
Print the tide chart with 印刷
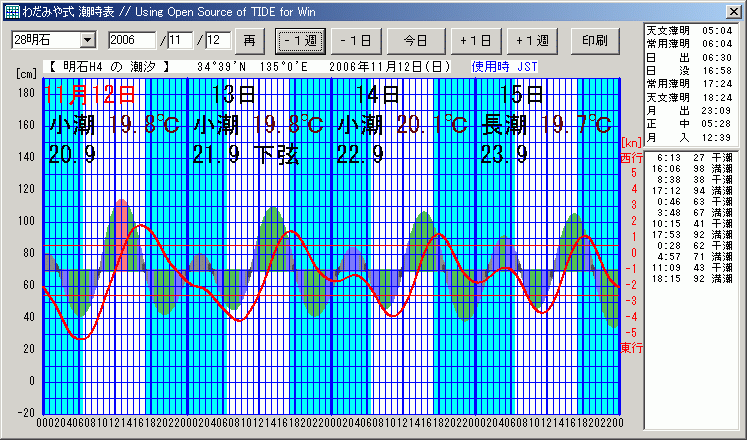coord(594,40)
